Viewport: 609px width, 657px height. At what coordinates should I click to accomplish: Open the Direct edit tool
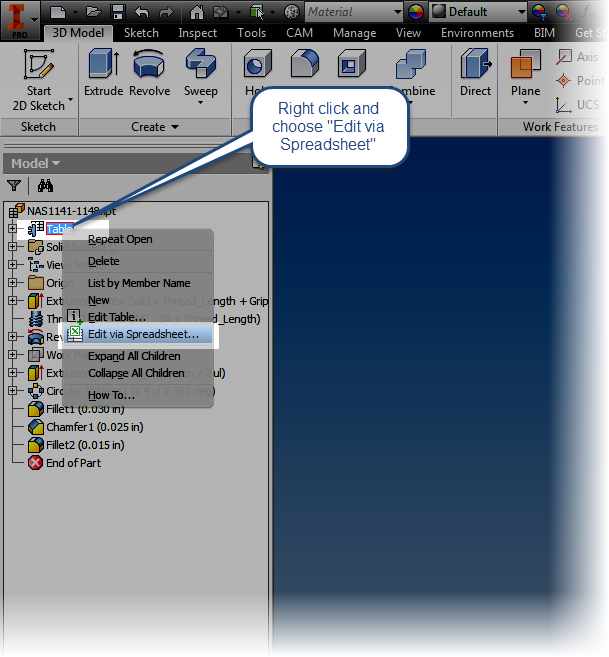click(475, 72)
